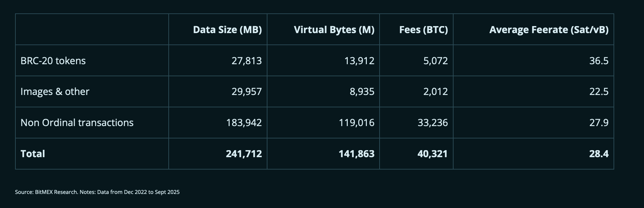The image size is (644, 208).
Task: Click the Fees (BTC) column header
Action: [x=423, y=30]
